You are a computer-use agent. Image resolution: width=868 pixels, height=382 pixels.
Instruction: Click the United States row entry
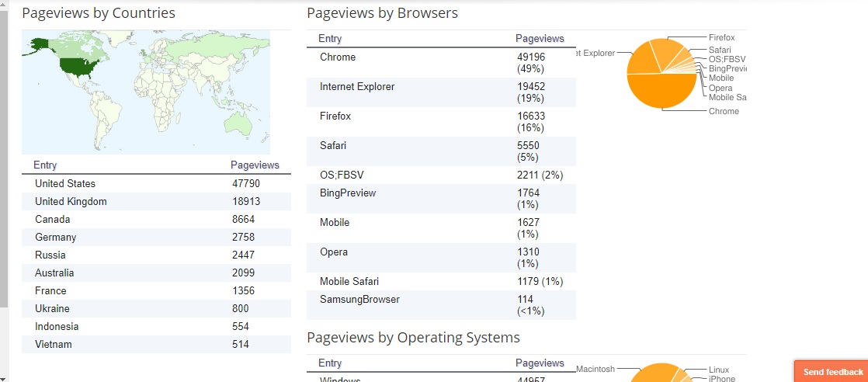click(x=64, y=184)
